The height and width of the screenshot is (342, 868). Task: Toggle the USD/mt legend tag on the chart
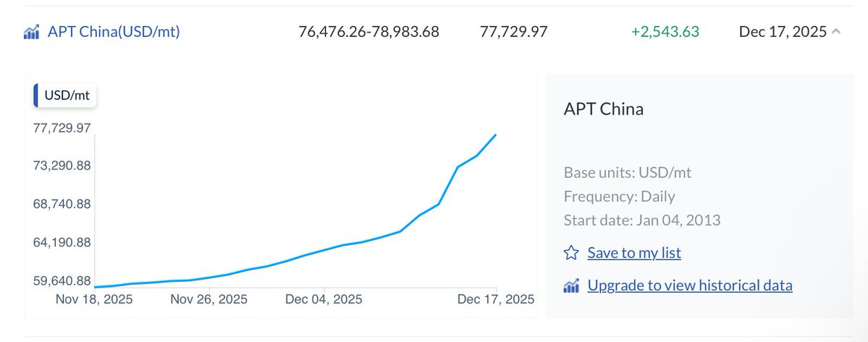(x=66, y=95)
